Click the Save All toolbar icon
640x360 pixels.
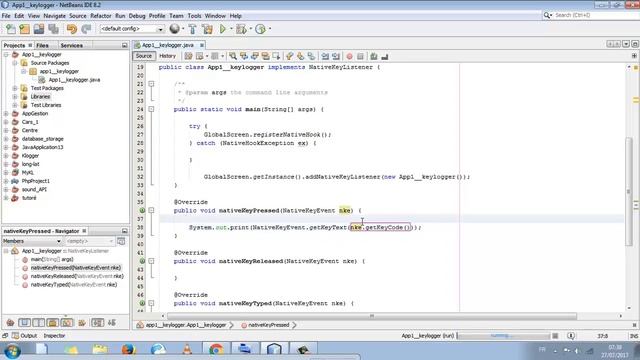53,29
